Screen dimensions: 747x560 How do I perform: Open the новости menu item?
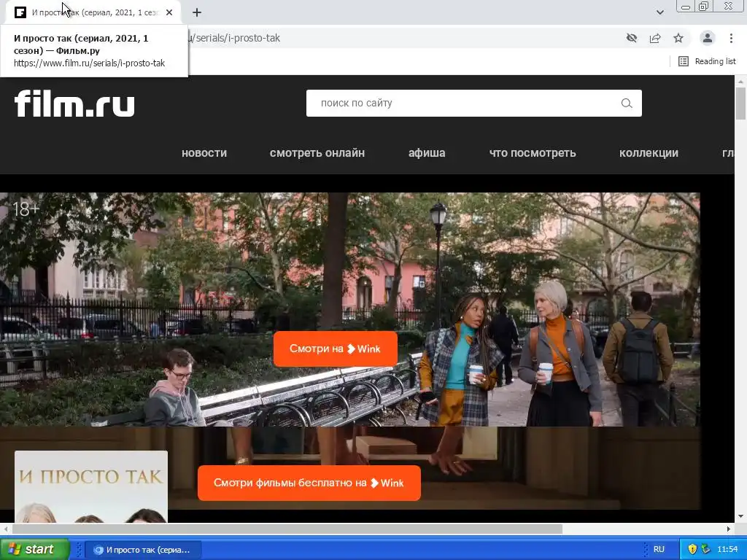tap(204, 153)
